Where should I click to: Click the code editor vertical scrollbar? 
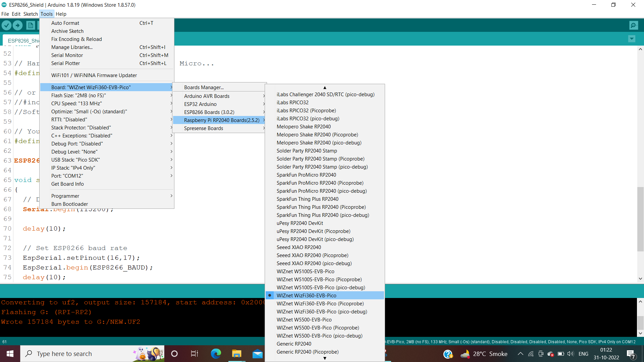coord(640,219)
